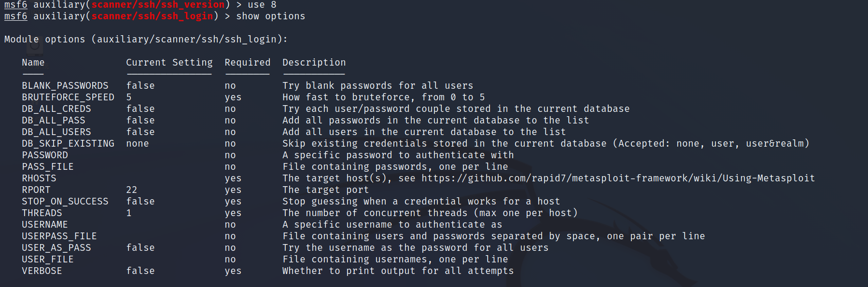Click the Description column header
Screen dimensions: 868x287
pos(314,63)
